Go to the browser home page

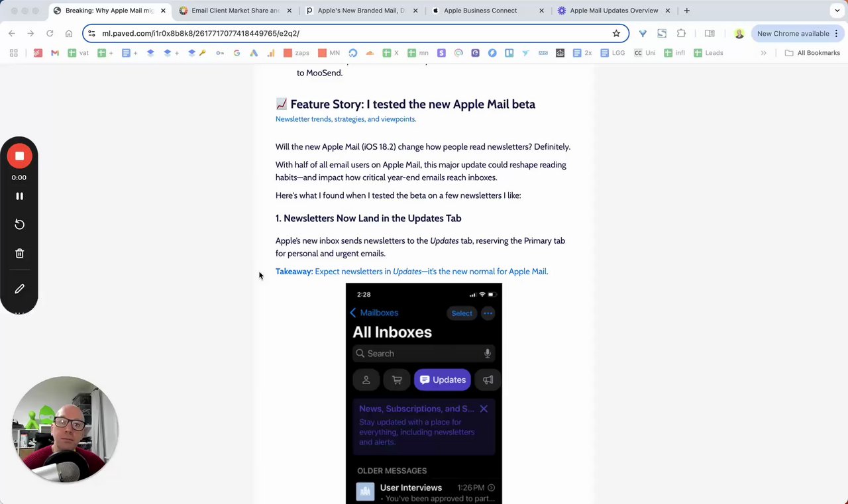pyautogui.click(x=69, y=33)
